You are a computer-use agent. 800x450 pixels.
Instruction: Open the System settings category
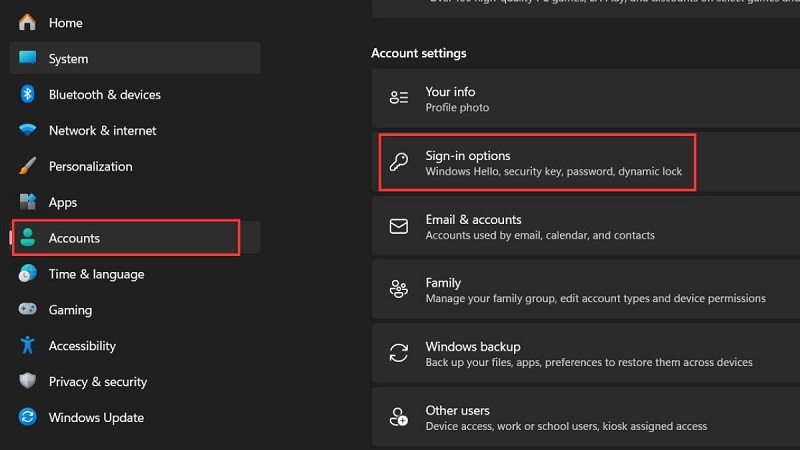point(68,59)
